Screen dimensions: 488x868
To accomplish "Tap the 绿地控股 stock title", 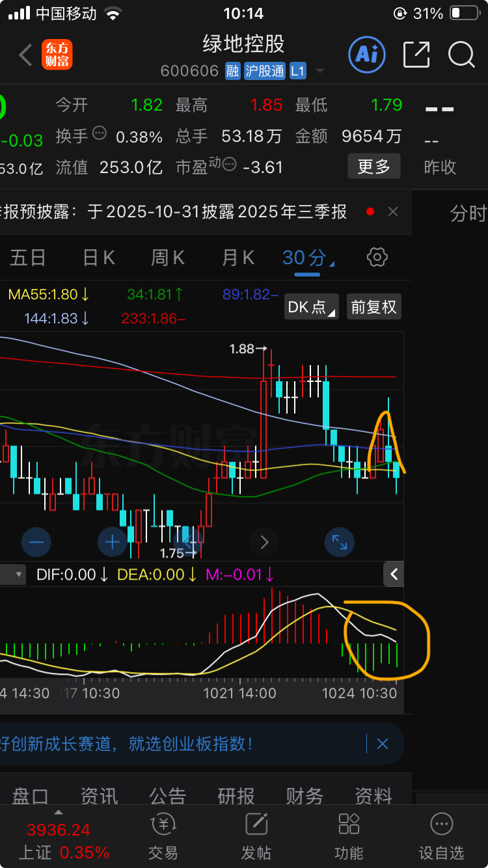I will [x=244, y=44].
